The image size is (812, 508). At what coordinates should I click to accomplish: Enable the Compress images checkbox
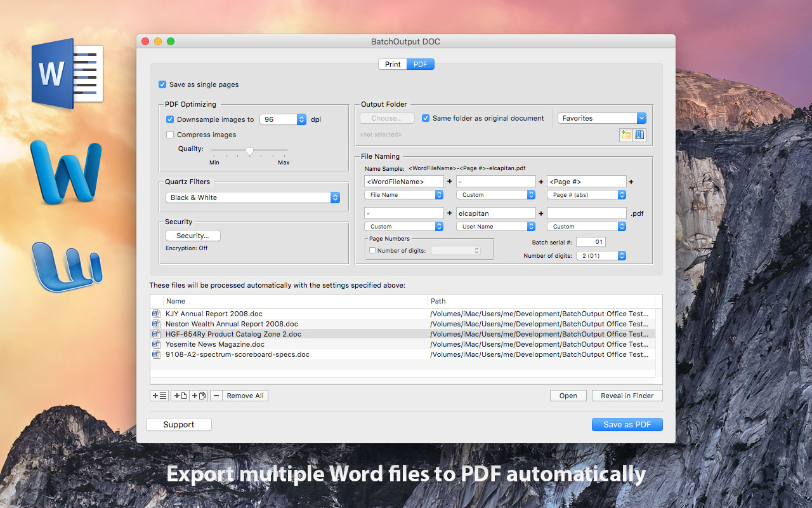170,135
